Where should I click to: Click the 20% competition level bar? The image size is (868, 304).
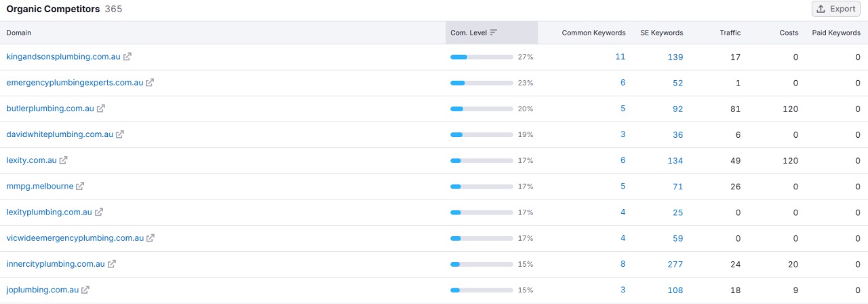click(x=481, y=109)
